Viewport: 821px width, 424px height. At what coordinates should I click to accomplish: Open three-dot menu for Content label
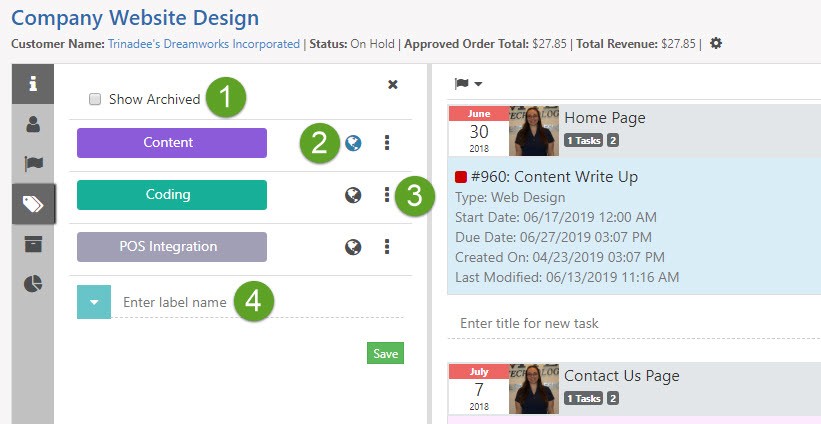click(387, 143)
